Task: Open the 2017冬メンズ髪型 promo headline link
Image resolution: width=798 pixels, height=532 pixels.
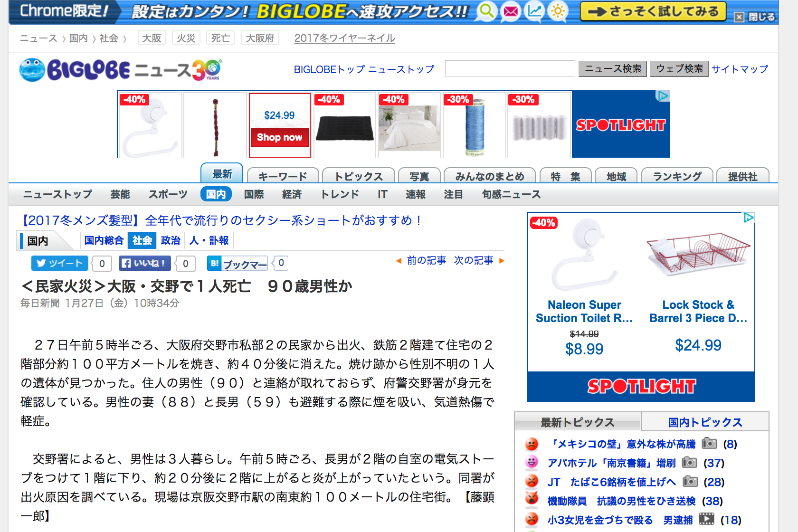Action: pos(221,220)
